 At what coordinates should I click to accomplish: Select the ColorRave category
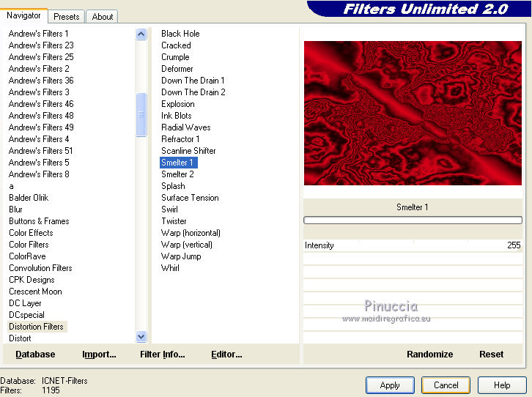click(27, 256)
